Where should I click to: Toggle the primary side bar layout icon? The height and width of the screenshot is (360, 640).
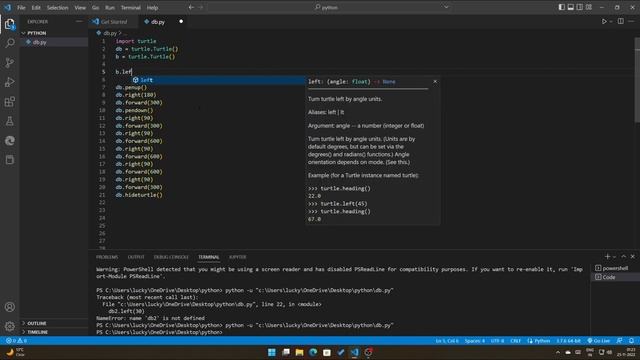562,7
